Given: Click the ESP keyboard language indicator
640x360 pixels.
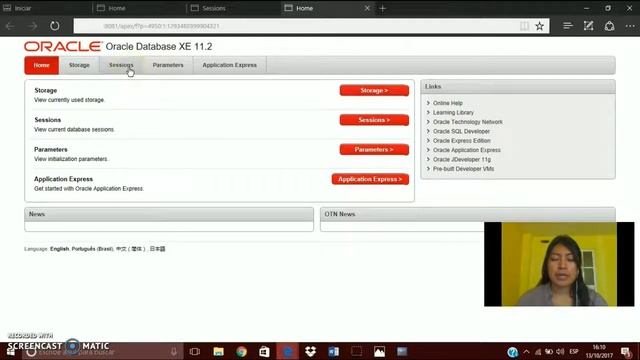Looking at the screenshot, I should coord(574,352).
